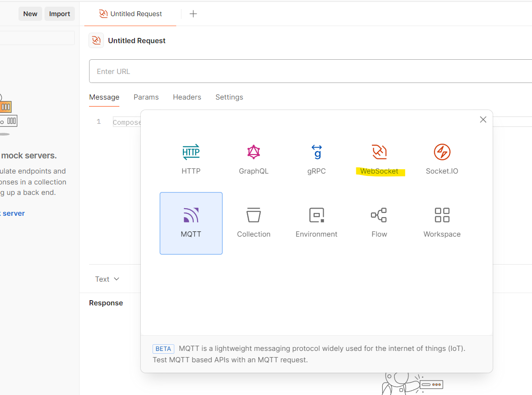532x395 pixels.
Task: Select the Workspace icon
Action: [442, 215]
